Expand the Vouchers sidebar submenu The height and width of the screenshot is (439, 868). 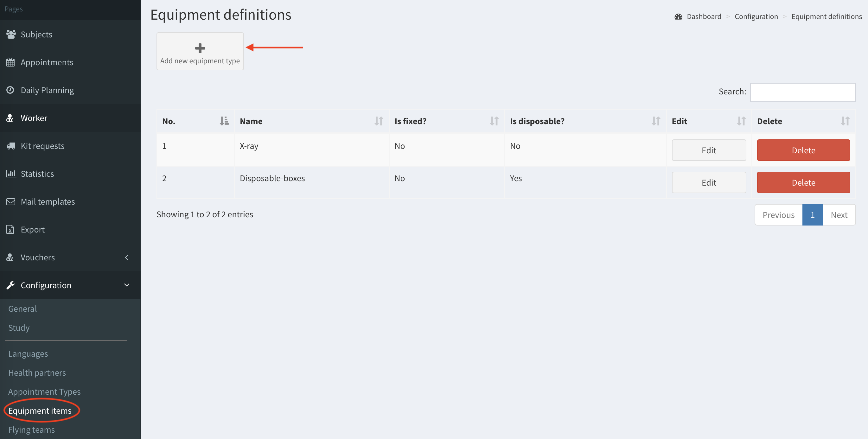point(127,258)
